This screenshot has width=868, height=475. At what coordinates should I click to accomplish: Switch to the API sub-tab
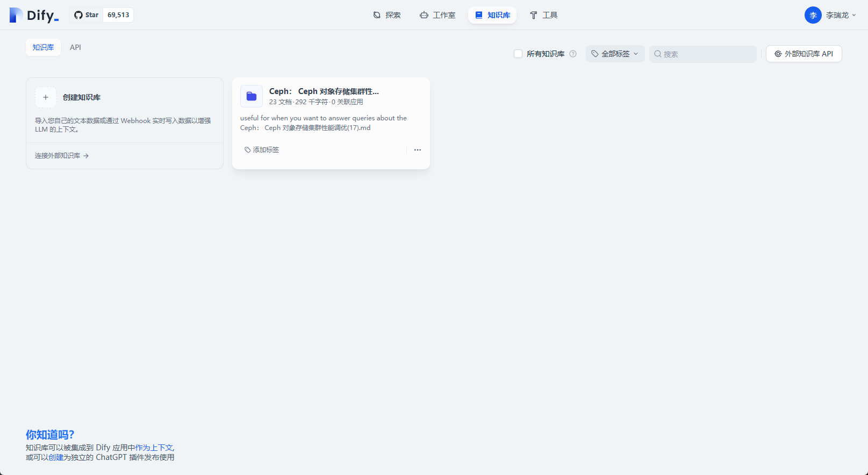pyautogui.click(x=75, y=47)
